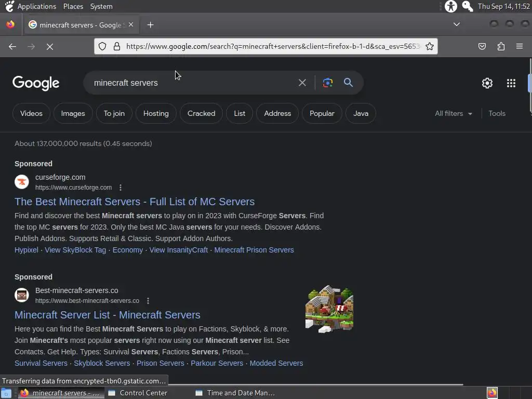This screenshot has width=532, height=399.
Task: Select the Address filter chip
Action: (x=277, y=113)
